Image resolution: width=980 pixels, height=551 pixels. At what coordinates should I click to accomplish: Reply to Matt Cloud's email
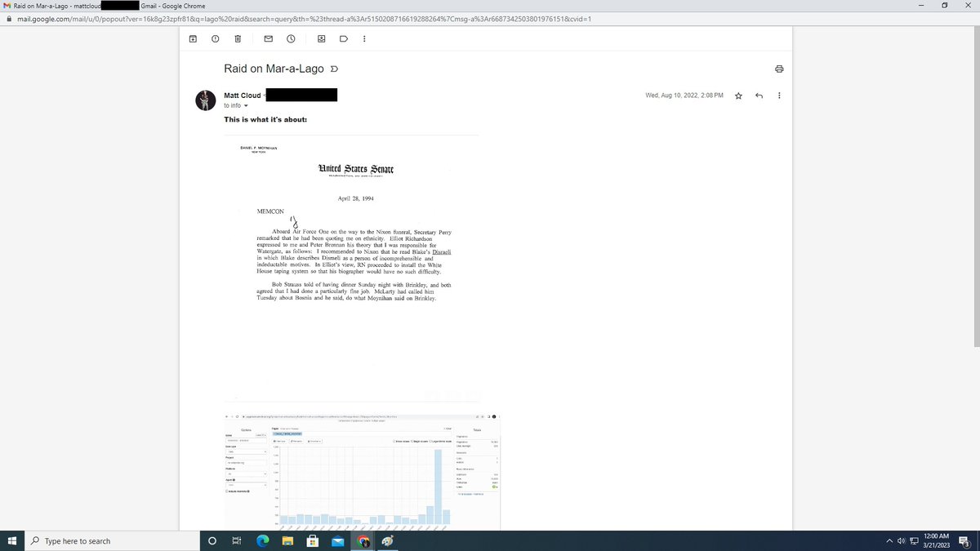coord(759,96)
